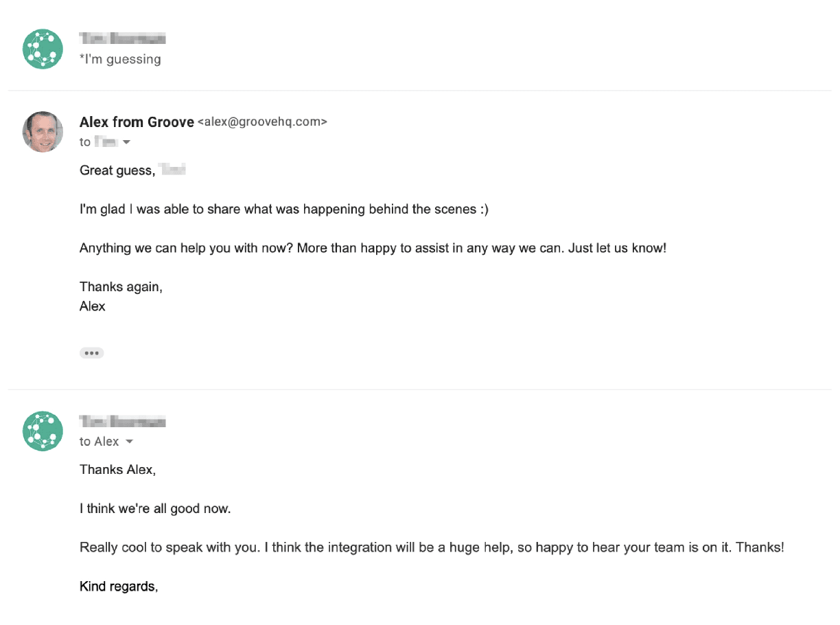840x625 pixels.
Task: Expand the collapsed "*I'm guessing" message
Action: 120,59
